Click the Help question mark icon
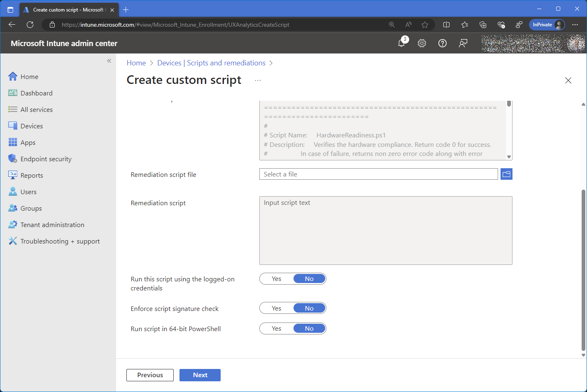The width and height of the screenshot is (587, 392). [x=443, y=43]
